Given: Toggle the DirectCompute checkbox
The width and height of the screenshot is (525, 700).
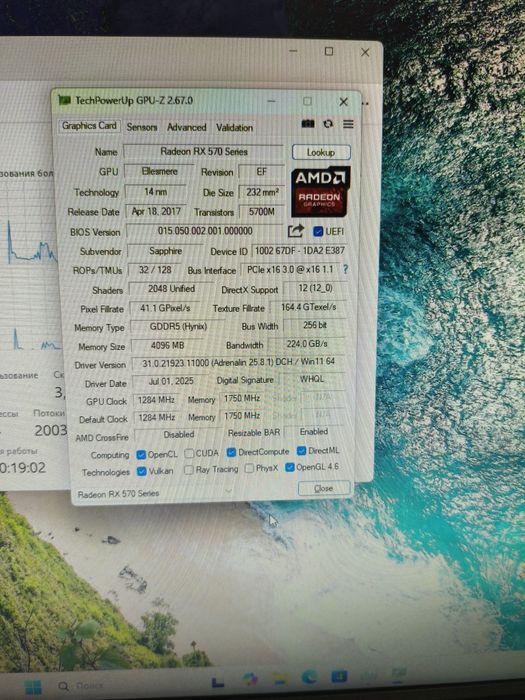Looking at the screenshot, I should (231, 452).
